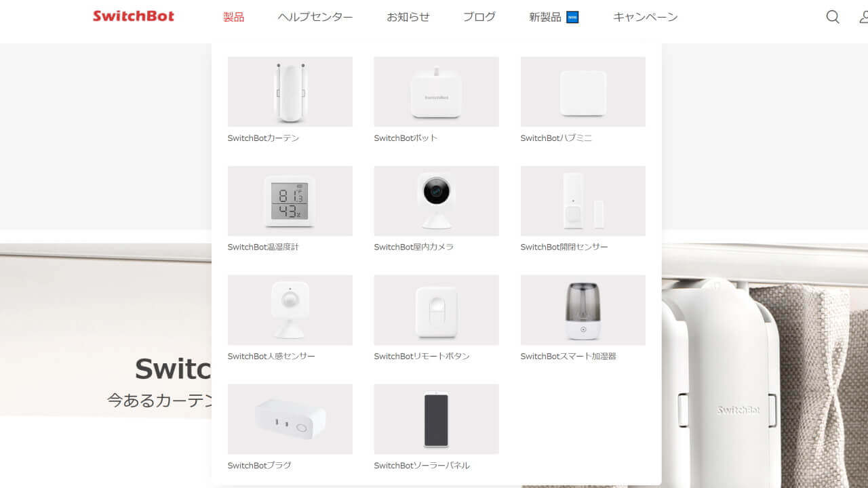Screen dimensions: 868x488
Task: Click the blue NEW badge icon
Action: [x=572, y=17]
